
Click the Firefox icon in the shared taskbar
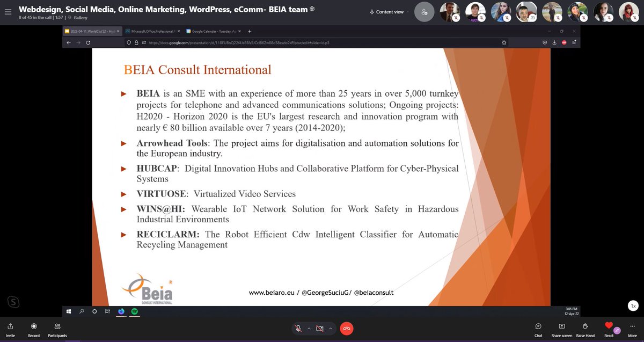tap(121, 311)
